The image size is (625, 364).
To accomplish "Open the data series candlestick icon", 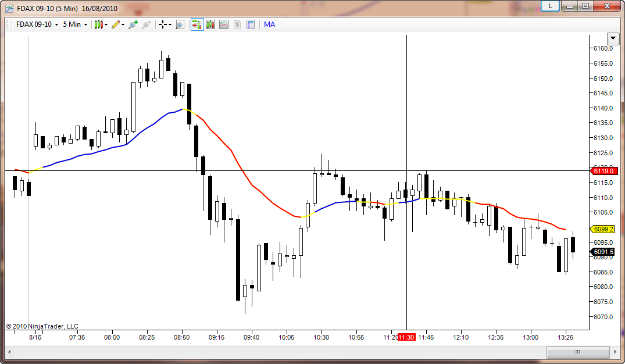I will pos(210,25).
